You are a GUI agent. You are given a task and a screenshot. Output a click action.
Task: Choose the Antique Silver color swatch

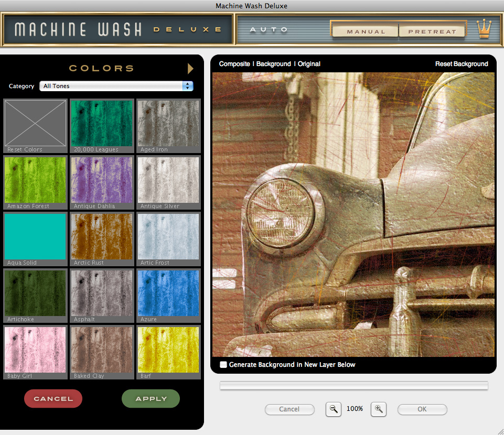pyautogui.click(x=168, y=182)
